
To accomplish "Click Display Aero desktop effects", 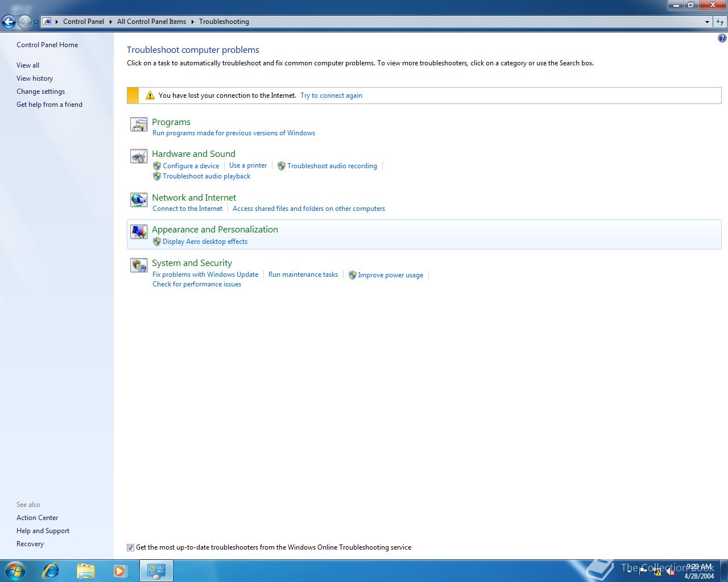I will pos(205,242).
